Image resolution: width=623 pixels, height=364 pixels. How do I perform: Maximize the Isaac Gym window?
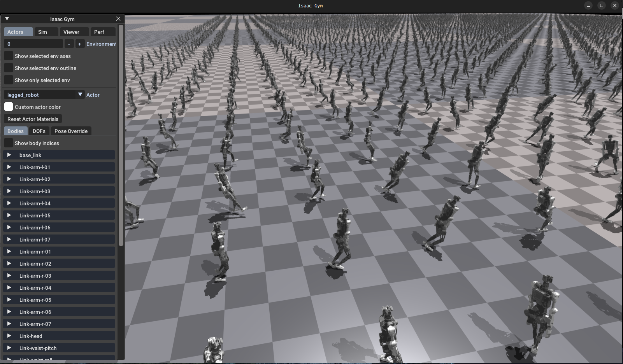click(x=602, y=5)
